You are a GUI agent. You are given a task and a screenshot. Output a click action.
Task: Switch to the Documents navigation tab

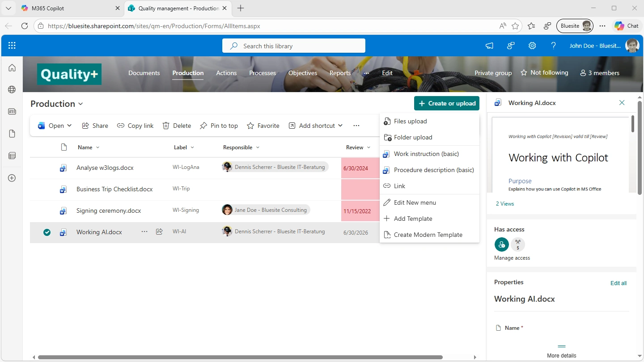point(144,73)
